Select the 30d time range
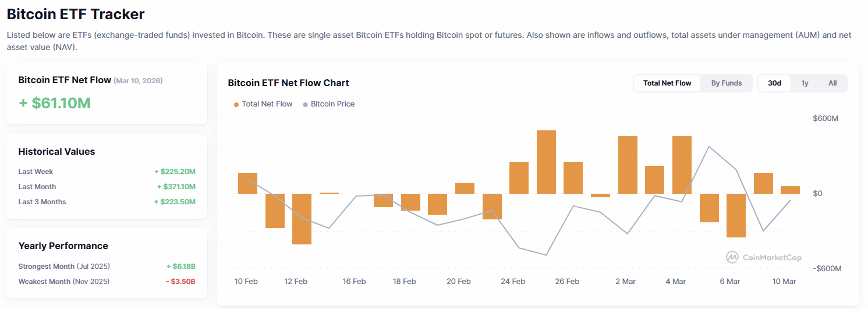868x309 pixels. point(774,83)
